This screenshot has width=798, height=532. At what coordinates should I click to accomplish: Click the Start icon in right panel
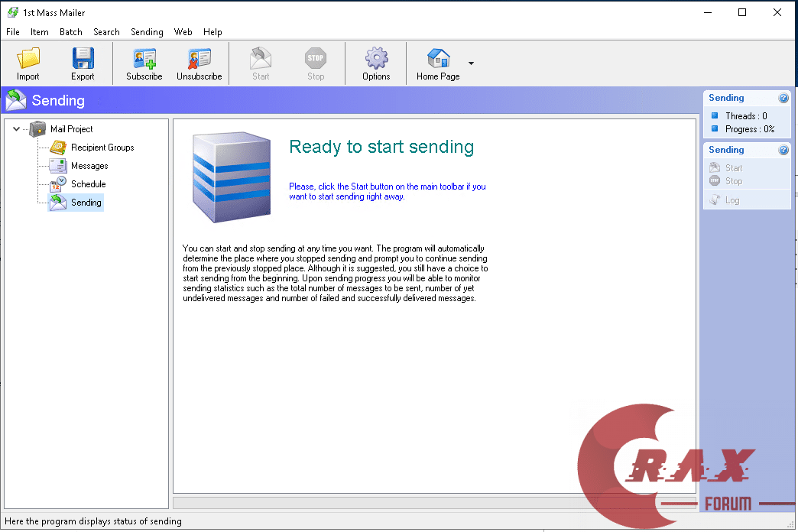[x=715, y=167]
